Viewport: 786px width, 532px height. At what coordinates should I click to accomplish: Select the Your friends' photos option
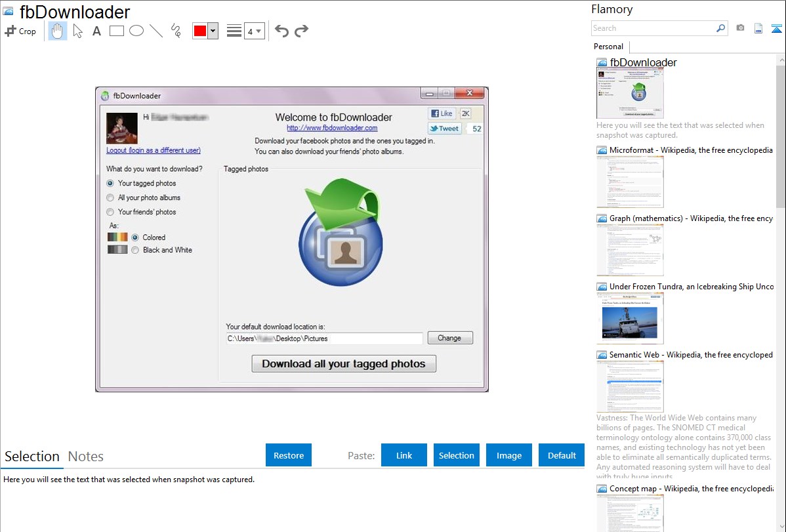pos(110,212)
